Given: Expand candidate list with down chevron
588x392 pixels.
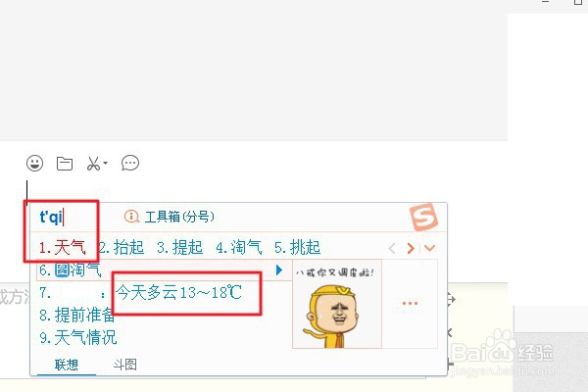Looking at the screenshot, I should [430, 248].
